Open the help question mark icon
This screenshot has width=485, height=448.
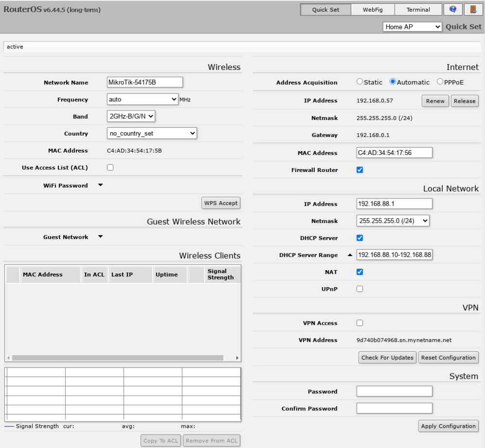453,9
